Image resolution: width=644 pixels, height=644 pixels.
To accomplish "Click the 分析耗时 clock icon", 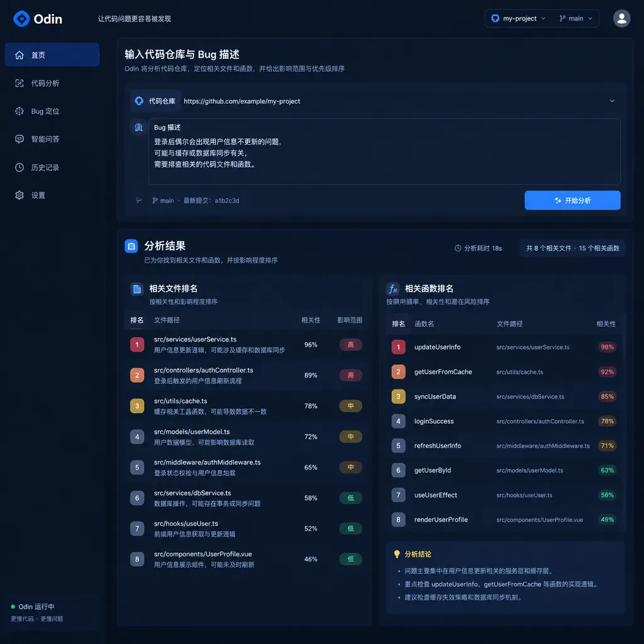I will coord(458,248).
